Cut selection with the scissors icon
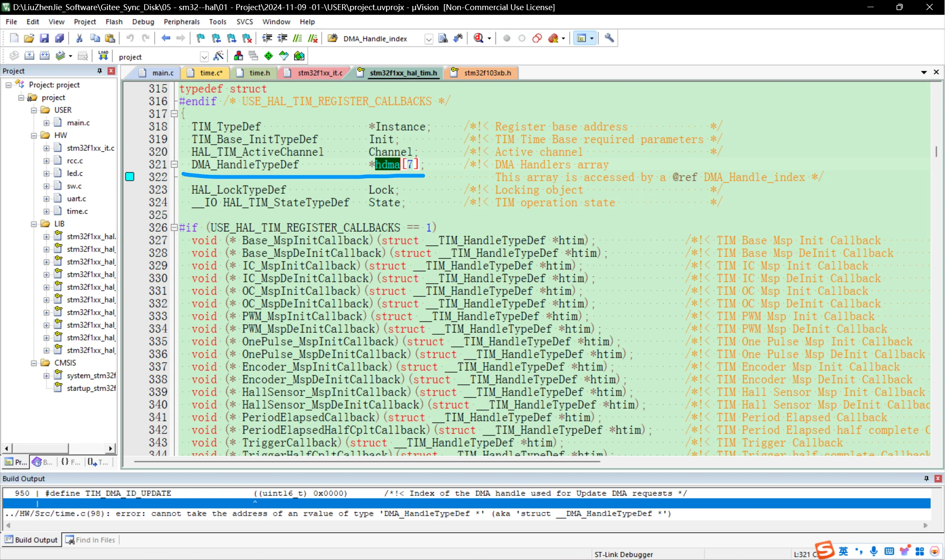The width and height of the screenshot is (945, 560). pyautogui.click(x=79, y=38)
